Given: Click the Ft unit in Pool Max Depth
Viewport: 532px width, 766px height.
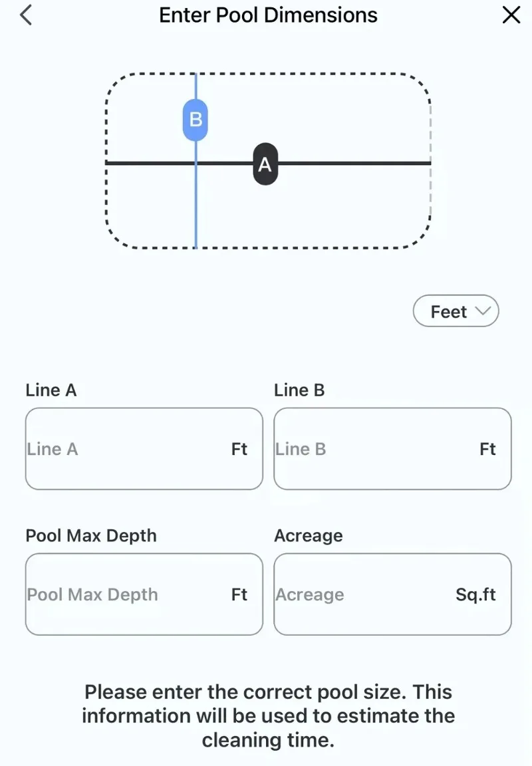Looking at the screenshot, I should point(239,594).
